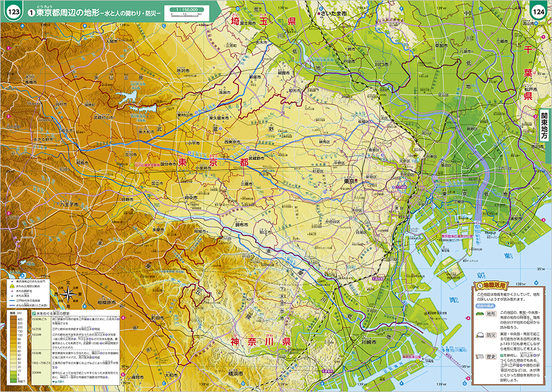Screen dimensions: 552x392
Task: Click the 2008年 history row
Action: [76, 374]
